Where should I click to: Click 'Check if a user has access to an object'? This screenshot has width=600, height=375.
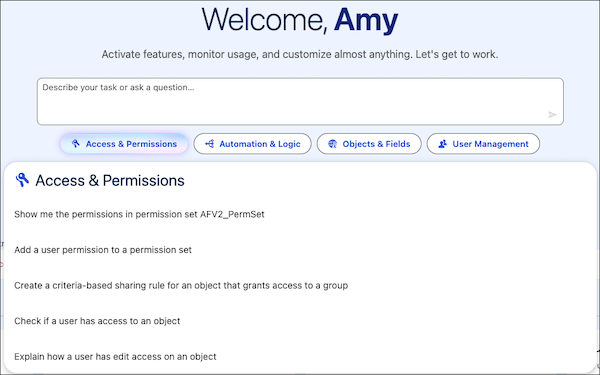click(x=97, y=321)
